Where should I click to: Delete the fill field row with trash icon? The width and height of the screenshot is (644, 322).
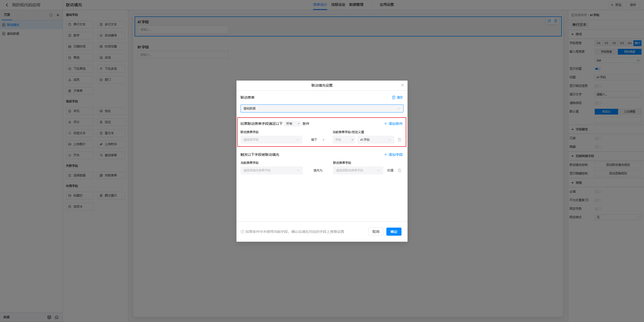click(x=399, y=170)
